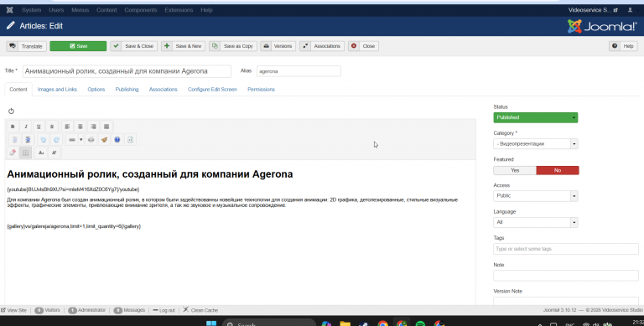Justify text in the editor
This screenshot has height=326, width=644.
point(106,127)
